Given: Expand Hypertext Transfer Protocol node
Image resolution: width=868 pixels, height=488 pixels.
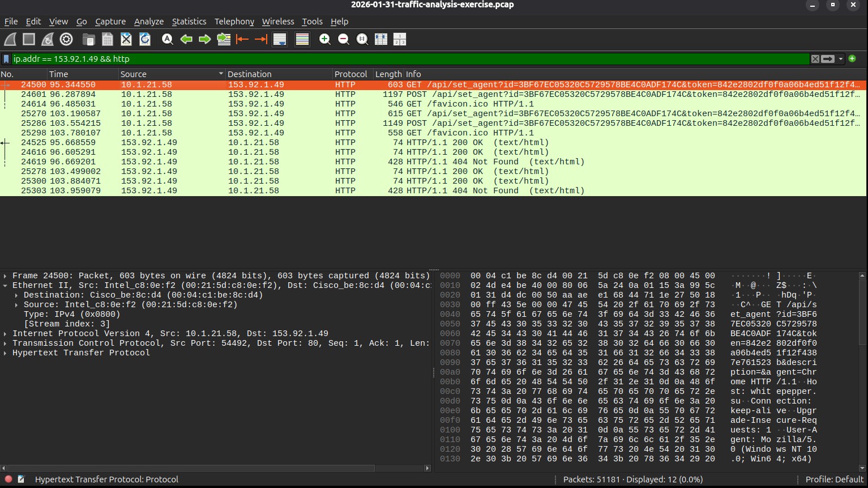Looking at the screenshot, I should pos(5,353).
